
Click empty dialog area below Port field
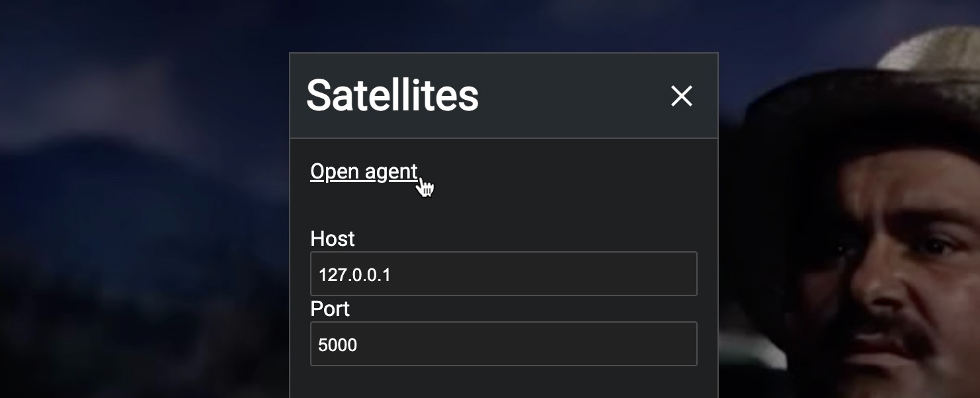click(x=503, y=383)
